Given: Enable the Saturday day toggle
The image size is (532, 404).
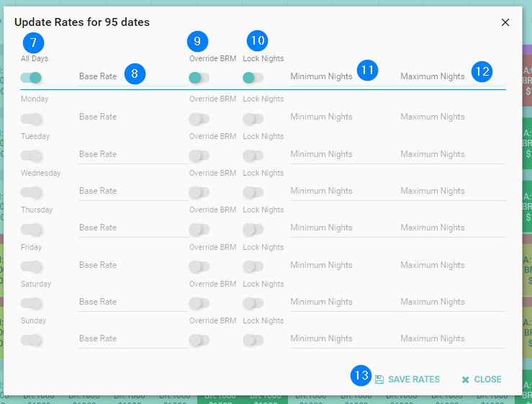Looking at the screenshot, I should pos(31,303).
